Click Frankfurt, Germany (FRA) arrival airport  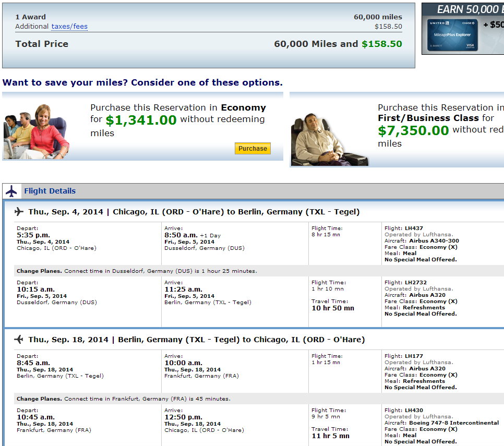click(x=201, y=376)
